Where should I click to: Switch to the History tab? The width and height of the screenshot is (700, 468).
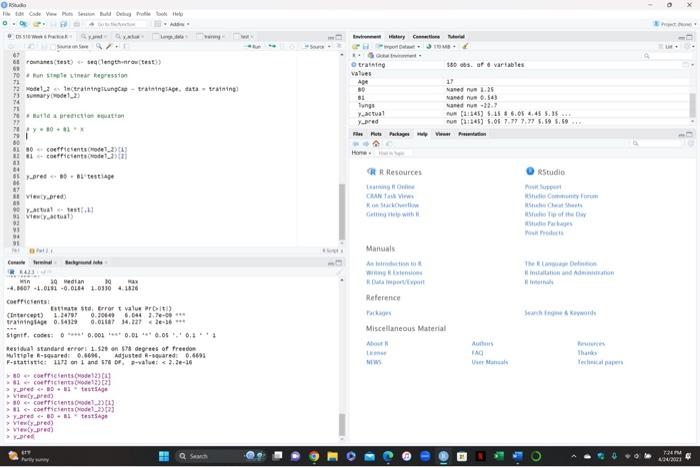[396, 37]
